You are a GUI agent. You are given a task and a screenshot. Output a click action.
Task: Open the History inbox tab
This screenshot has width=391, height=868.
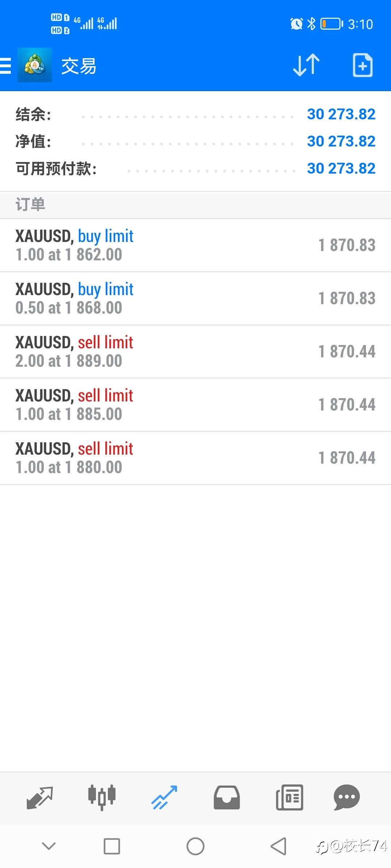(x=227, y=798)
